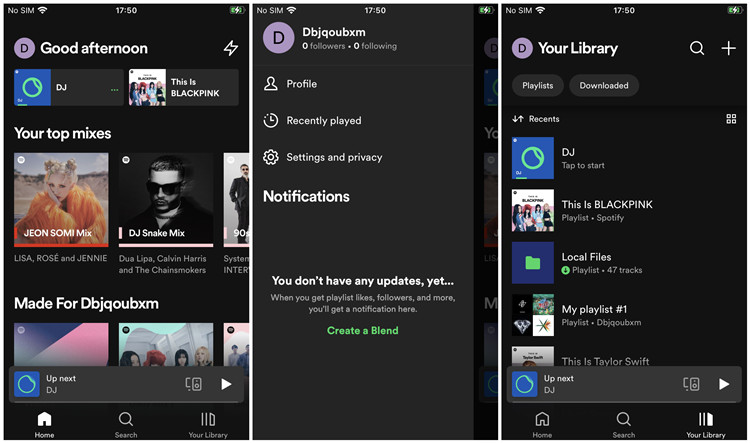750x443 pixels.
Task: Tap Local Files green folder thumbnail
Action: 533,263
